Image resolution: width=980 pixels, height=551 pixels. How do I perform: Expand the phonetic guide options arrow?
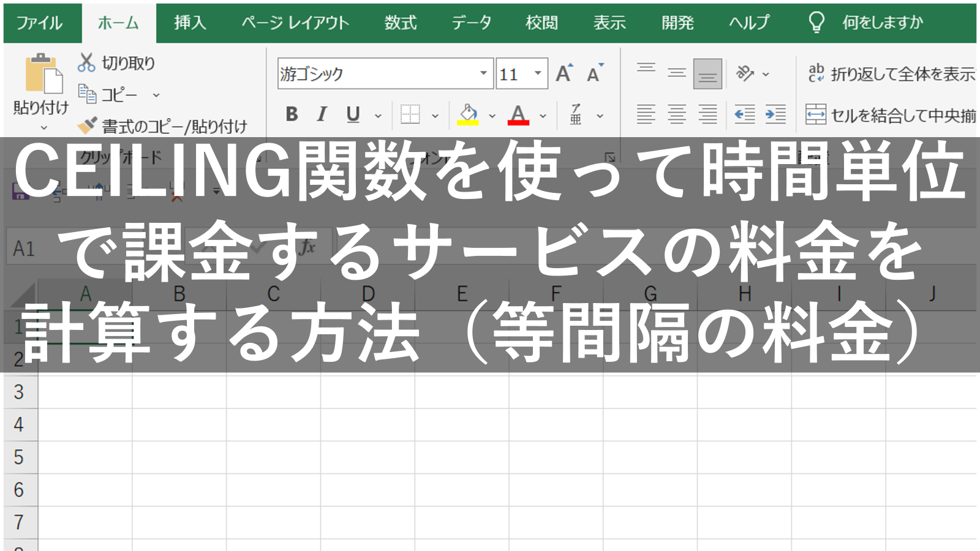600,115
